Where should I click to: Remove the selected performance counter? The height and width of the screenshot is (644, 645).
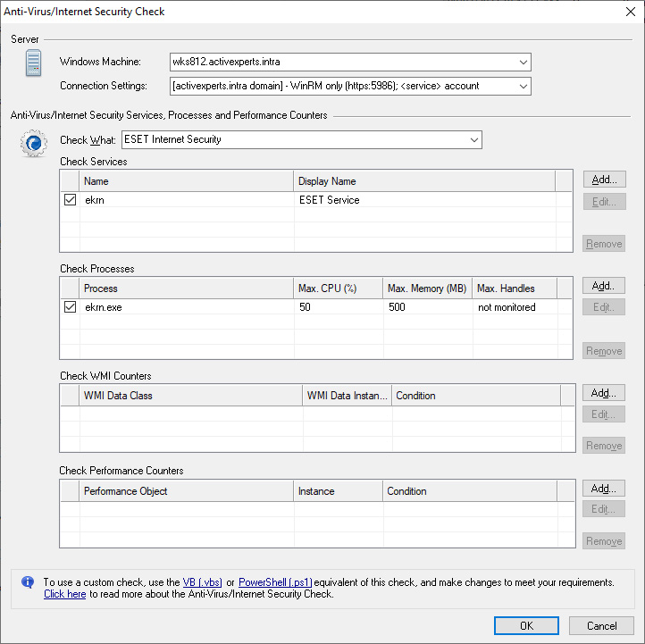coord(604,540)
